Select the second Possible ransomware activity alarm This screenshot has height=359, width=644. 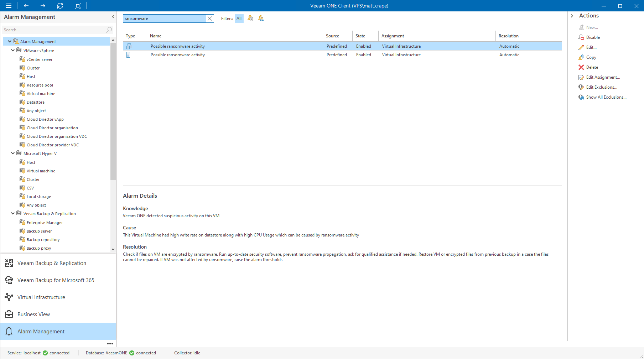coord(342,55)
